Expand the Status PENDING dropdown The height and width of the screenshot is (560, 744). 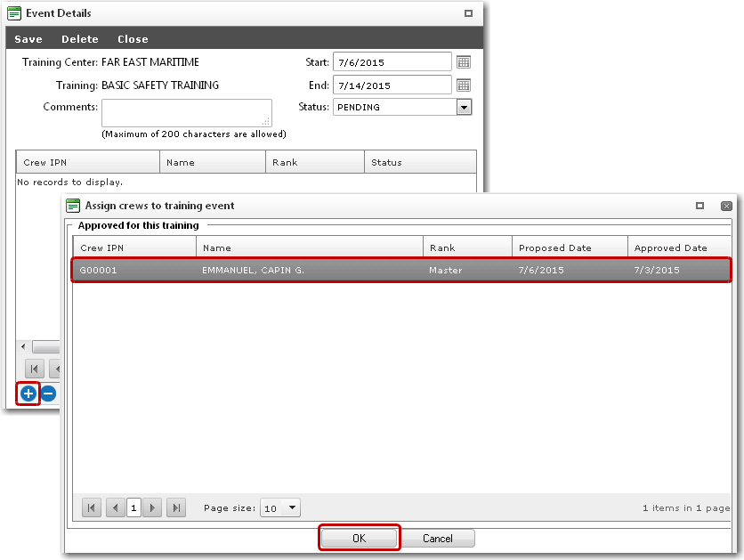coord(464,107)
